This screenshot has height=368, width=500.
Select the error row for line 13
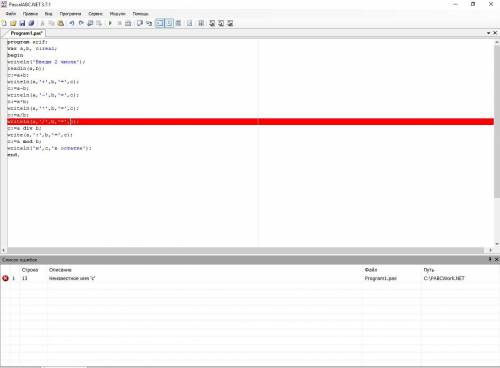pyautogui.click(x=250, y=278)
